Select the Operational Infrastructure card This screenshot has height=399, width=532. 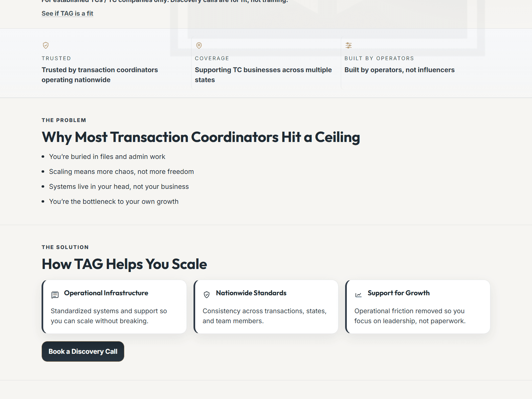[114, 307]
